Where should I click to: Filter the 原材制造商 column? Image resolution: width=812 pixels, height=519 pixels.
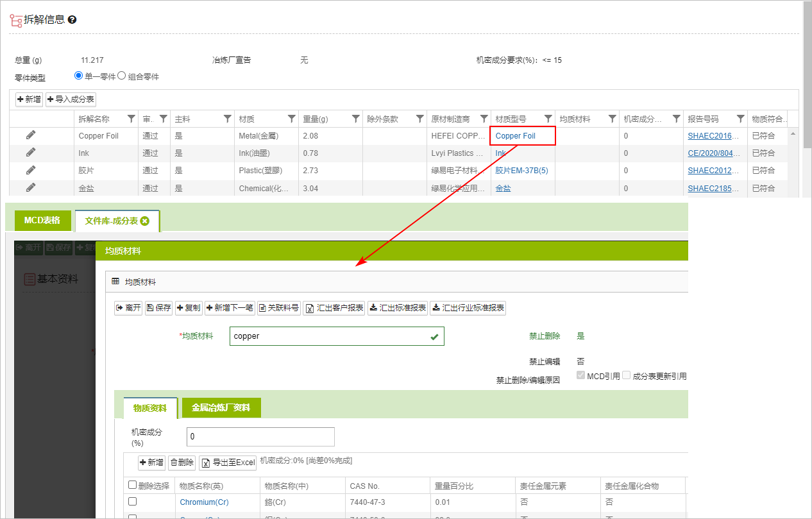[484, 119]
